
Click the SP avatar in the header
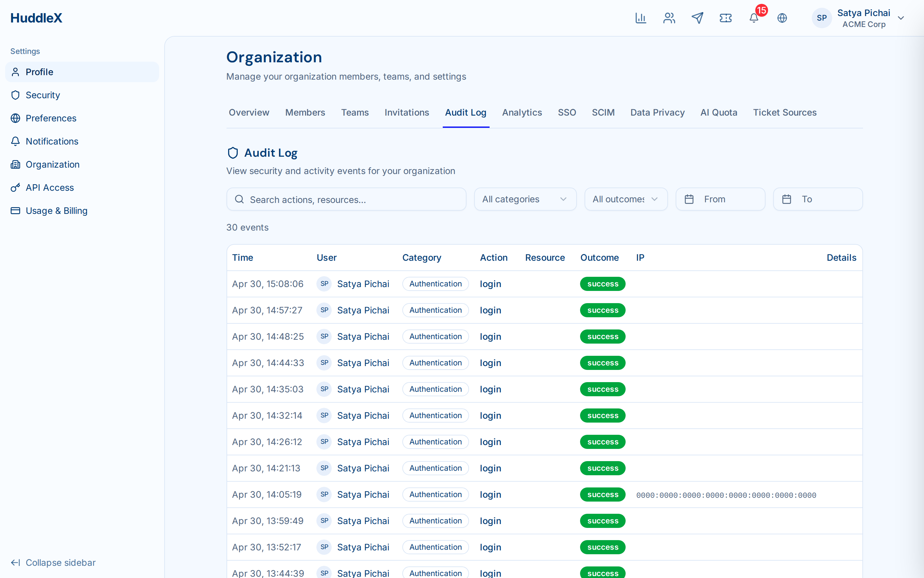click(822, 18)
